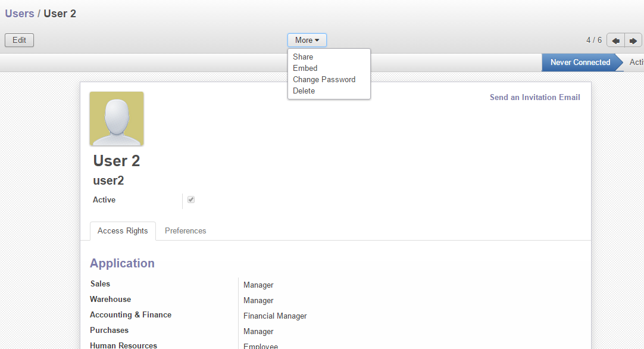Delete this user via the More menu
The image size is (644, 349).
click(304, 91)
